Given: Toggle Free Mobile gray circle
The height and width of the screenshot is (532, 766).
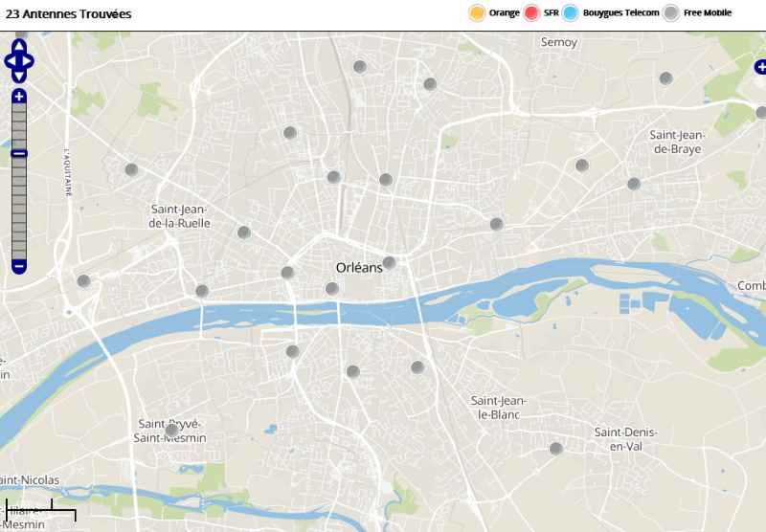Looking at the screenshot, I should point(672,13).
